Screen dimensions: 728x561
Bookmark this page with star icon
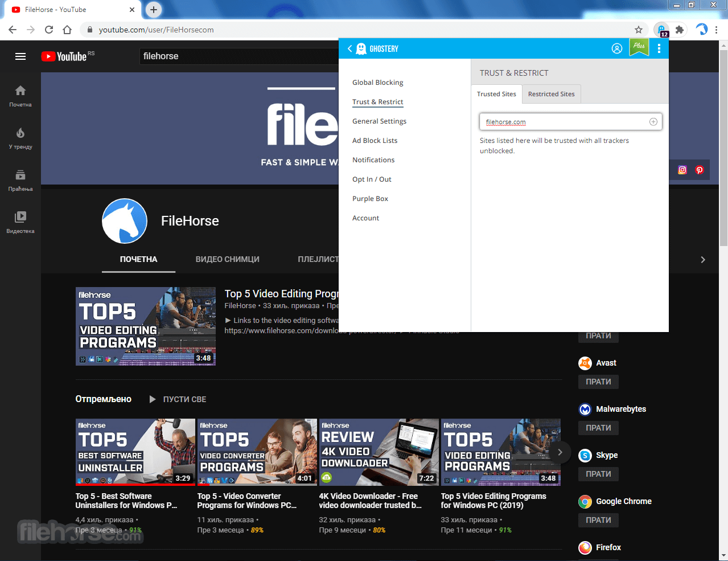(x=639, y=30)
